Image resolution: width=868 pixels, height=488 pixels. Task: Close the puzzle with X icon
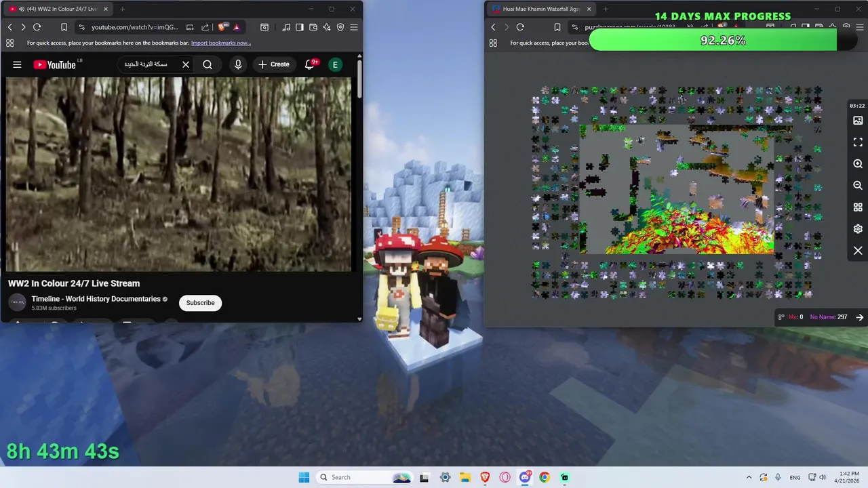click(858, 251)
